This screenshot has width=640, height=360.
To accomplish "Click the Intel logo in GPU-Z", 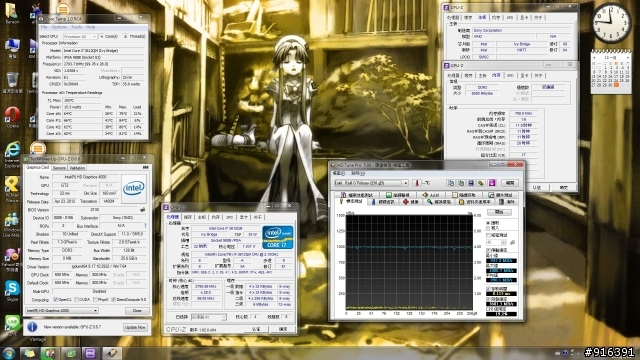I will (x=134, y=188).
